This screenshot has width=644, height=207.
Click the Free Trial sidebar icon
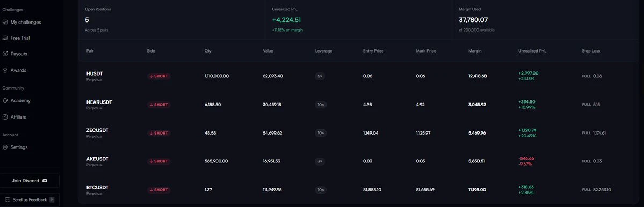tap(5, 38)
